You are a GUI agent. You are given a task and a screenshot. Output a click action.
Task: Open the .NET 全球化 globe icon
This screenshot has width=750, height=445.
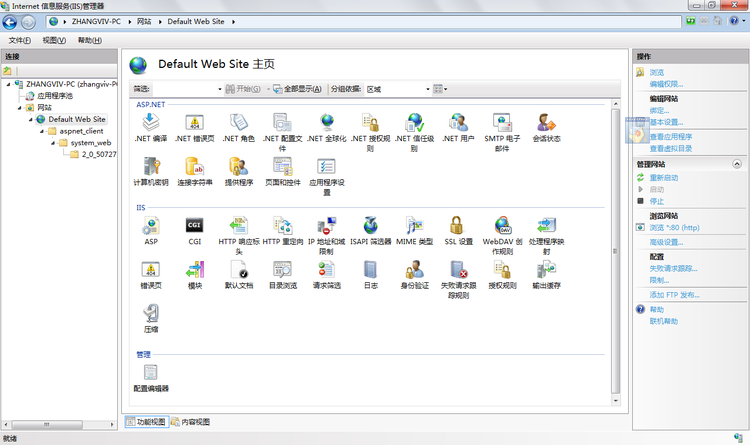(327, 122)
